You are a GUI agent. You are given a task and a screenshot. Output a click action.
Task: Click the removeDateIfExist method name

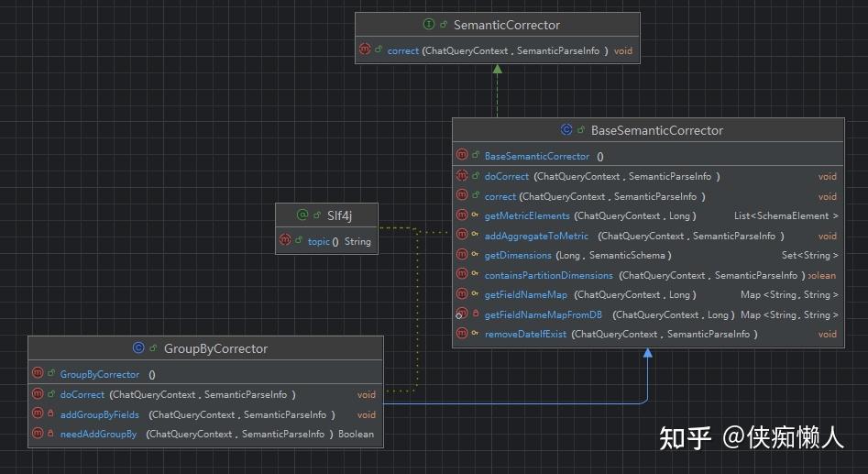click(525, 335)
